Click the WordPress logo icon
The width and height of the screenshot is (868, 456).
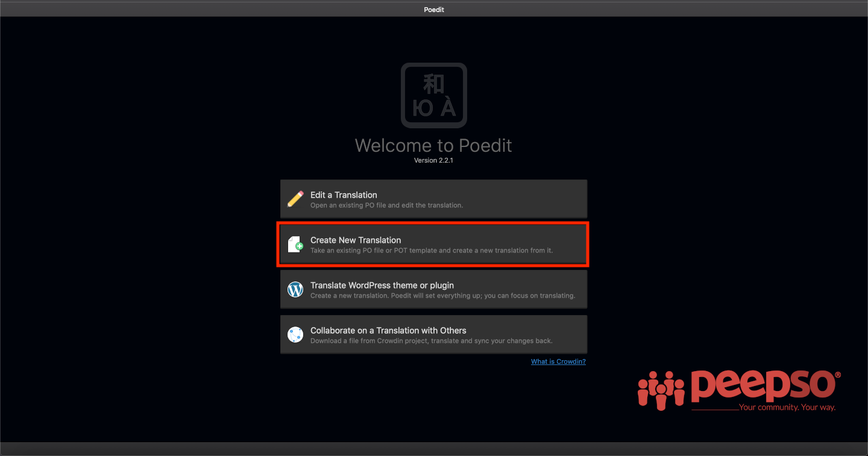coord(295,289)
